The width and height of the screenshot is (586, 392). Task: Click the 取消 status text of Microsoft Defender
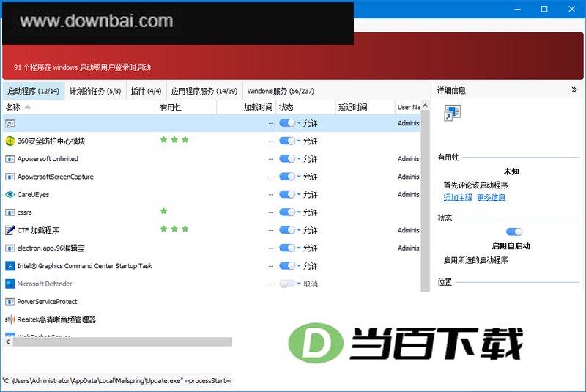point(310,284)
